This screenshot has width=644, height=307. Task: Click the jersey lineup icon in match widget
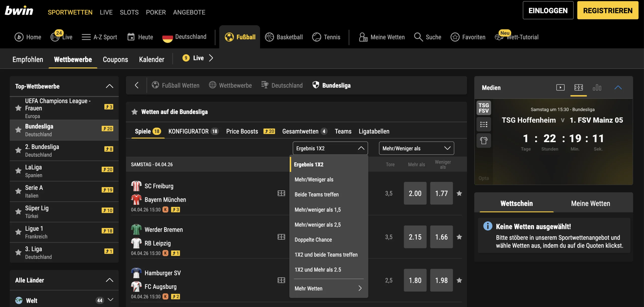(484, 140)
